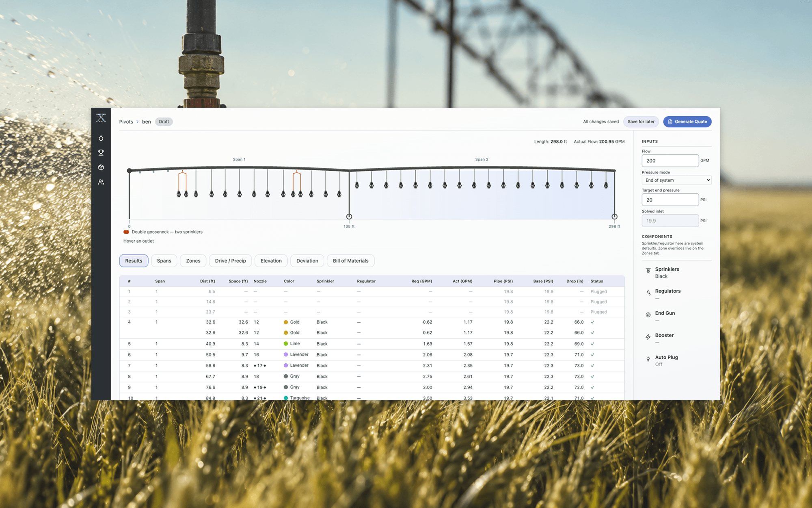Click the Booster lightning icon
This screenshot has width=812, height=508.
coord(648,337)
